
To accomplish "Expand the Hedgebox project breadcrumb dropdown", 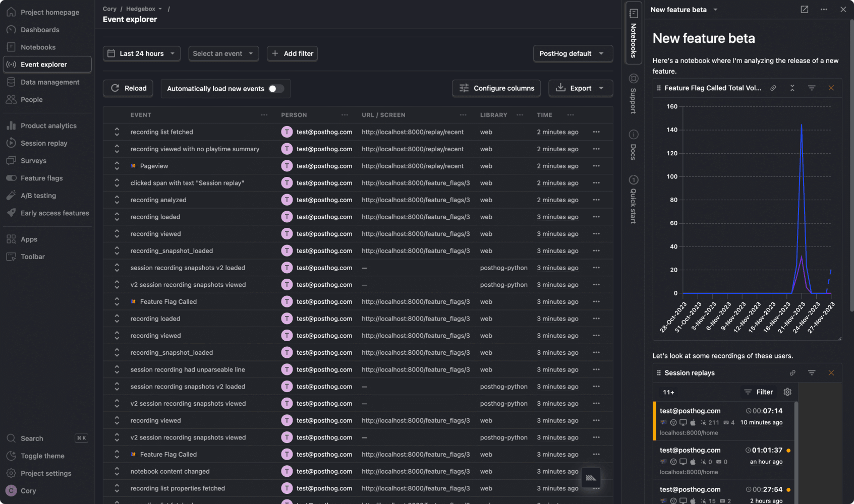I will [x=144, y=9].
